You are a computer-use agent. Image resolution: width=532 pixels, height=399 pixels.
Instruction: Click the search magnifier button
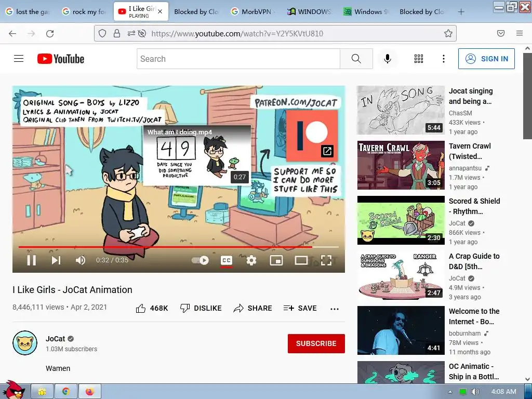(x=356, y=59)
